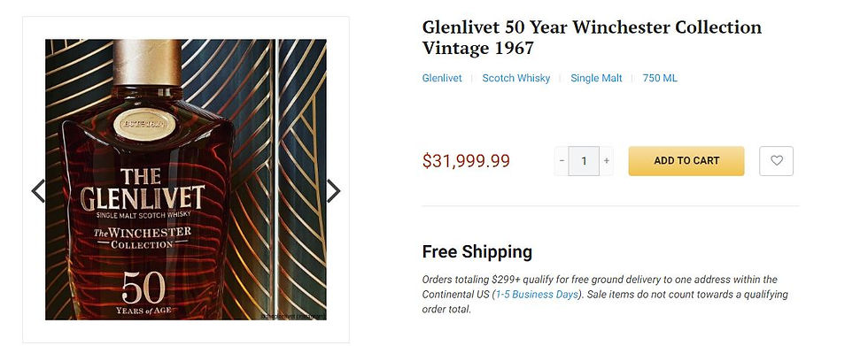The height and width of the screenshot is (346, 868).
Task: Decrease quantity with the minus button
Action: click(562, 161)
